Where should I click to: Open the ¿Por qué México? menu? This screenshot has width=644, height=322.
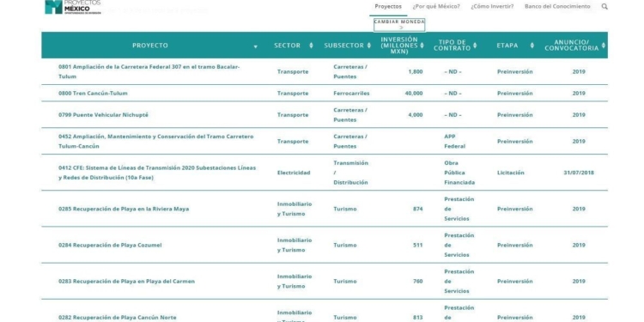click(x=436, y=7)
